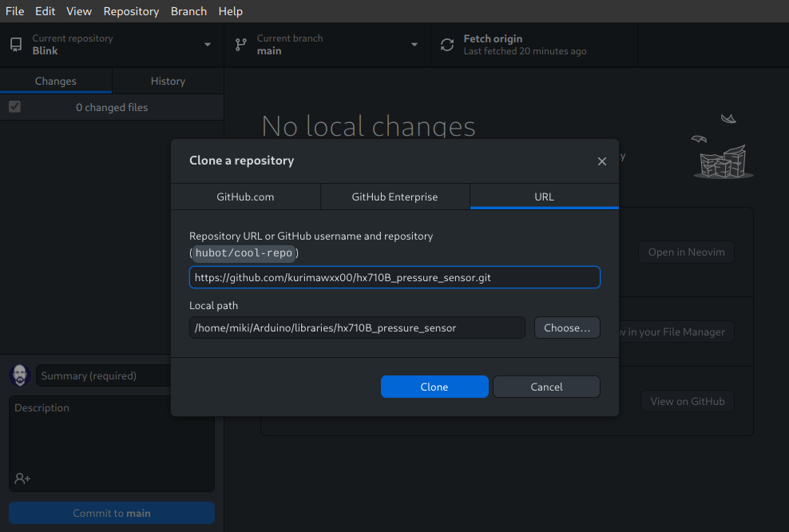This screenshot has height=532, width=789.
Task: Click the Choose... button
Action: pos(567,328)
